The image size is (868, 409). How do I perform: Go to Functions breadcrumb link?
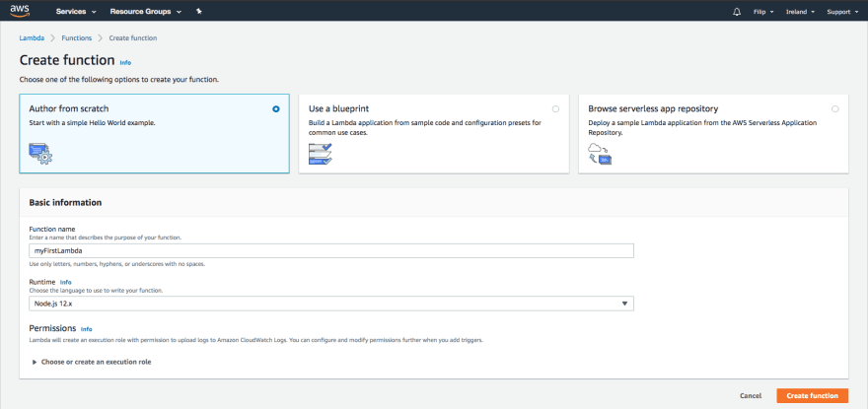(77, 38)
